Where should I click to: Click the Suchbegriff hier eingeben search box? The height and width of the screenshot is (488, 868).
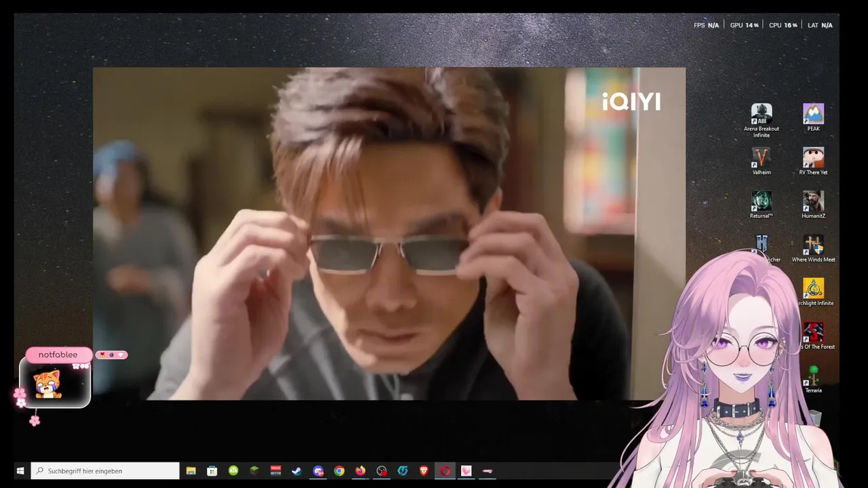coord(105,470)
